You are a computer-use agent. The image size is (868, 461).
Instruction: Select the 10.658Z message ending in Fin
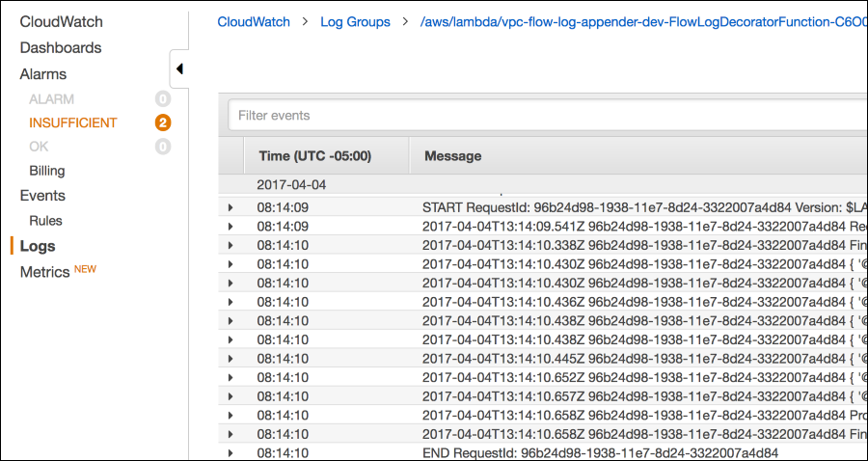(644, 434)
